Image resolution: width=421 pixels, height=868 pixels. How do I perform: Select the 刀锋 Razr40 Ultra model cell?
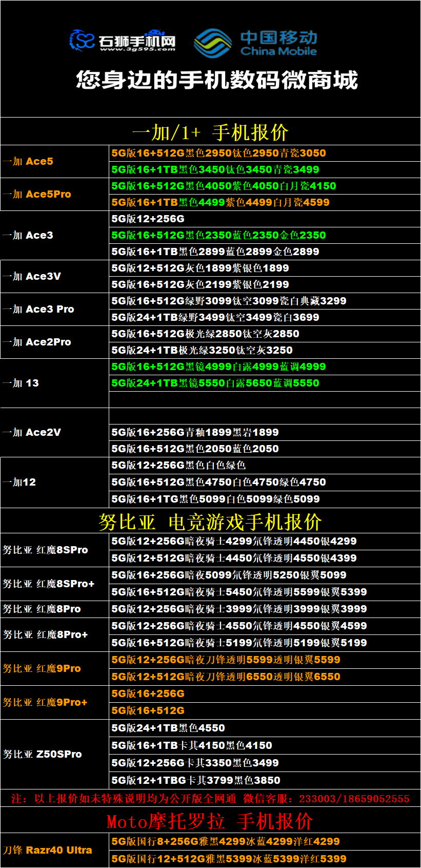click(x=54, y=850)
